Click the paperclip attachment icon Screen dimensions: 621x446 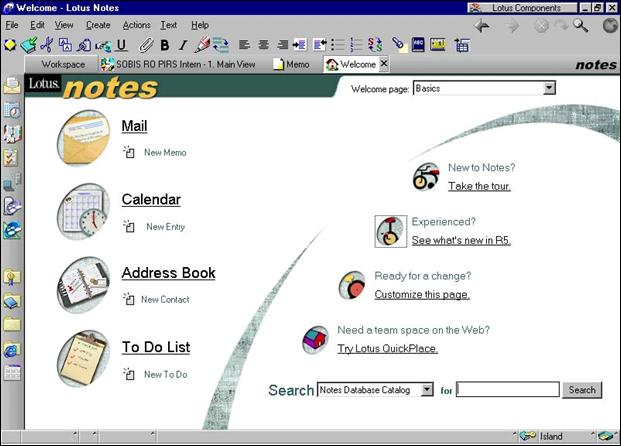point(146,45)
